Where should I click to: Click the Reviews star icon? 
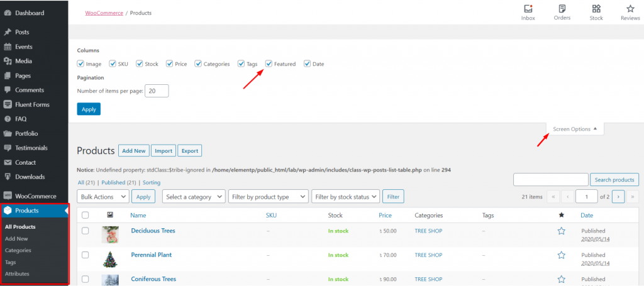click(x=630, y=9)
